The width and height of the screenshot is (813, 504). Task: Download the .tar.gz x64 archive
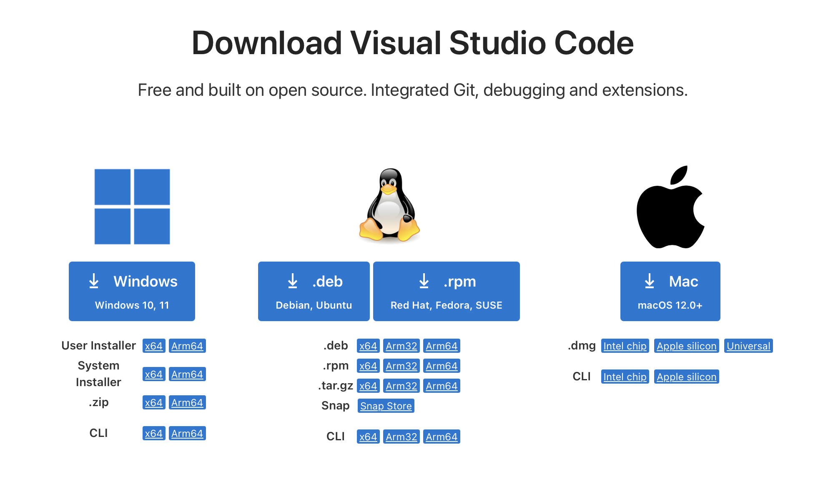click(x=368, y=386)
